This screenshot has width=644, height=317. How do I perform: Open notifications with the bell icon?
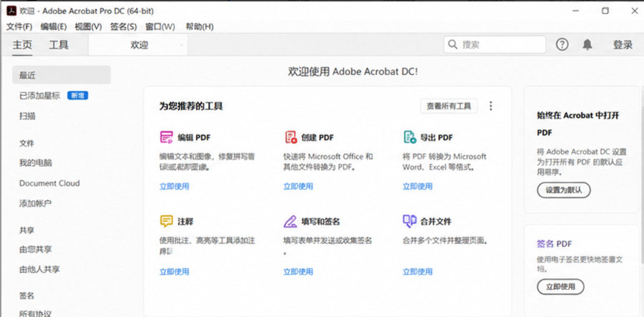587,44
